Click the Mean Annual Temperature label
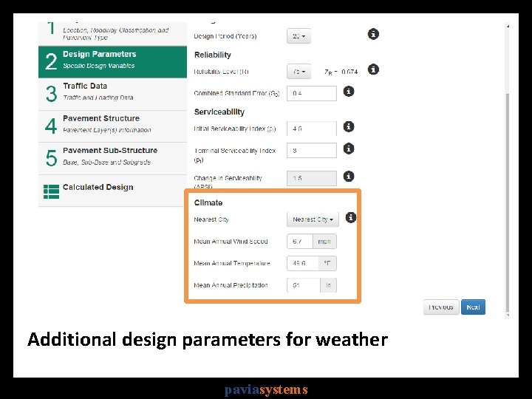Image resolution: width=532 pixels, height=399 pixels. point(232,263)
